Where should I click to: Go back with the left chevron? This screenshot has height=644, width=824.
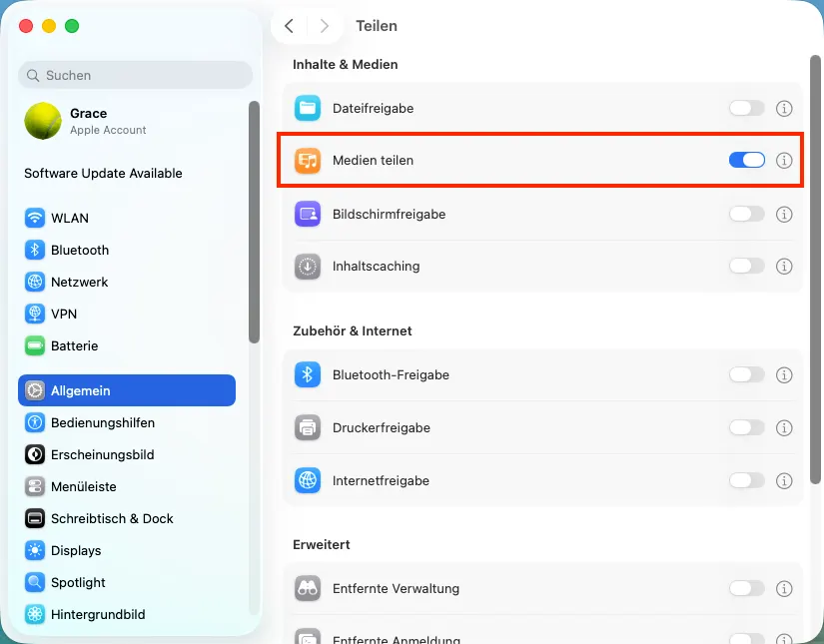coord(289,26)
